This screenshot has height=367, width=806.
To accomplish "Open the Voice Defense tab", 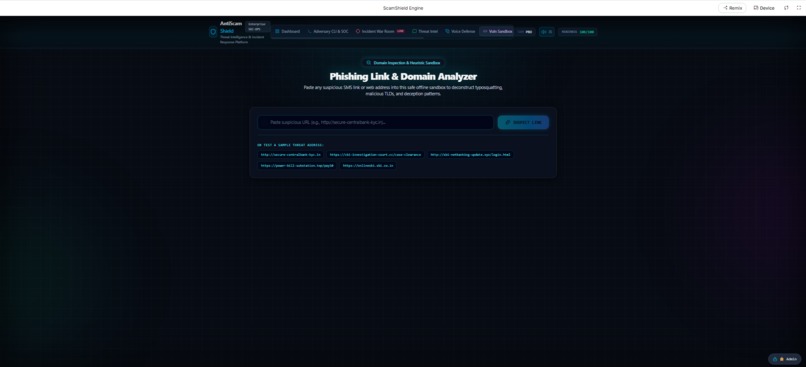I will pyautogui.click(x=460, y=31).
